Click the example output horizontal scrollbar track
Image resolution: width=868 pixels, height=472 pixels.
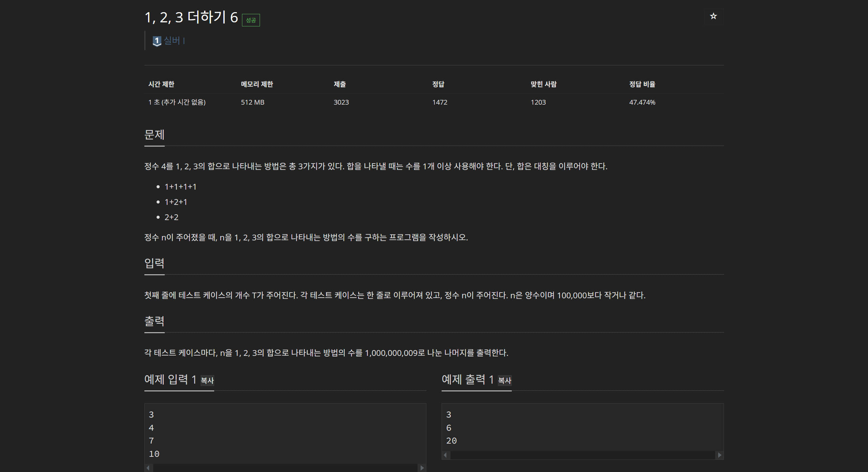pos(582,455)
